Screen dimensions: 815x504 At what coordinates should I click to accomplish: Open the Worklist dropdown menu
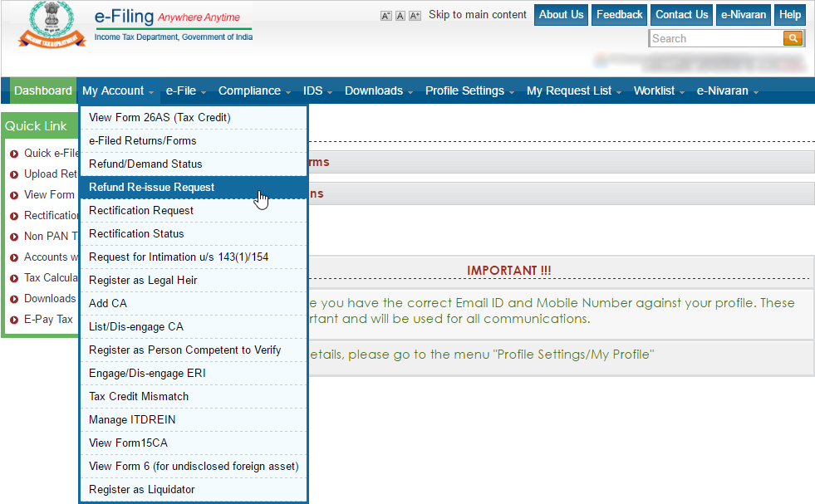(659, 91)
